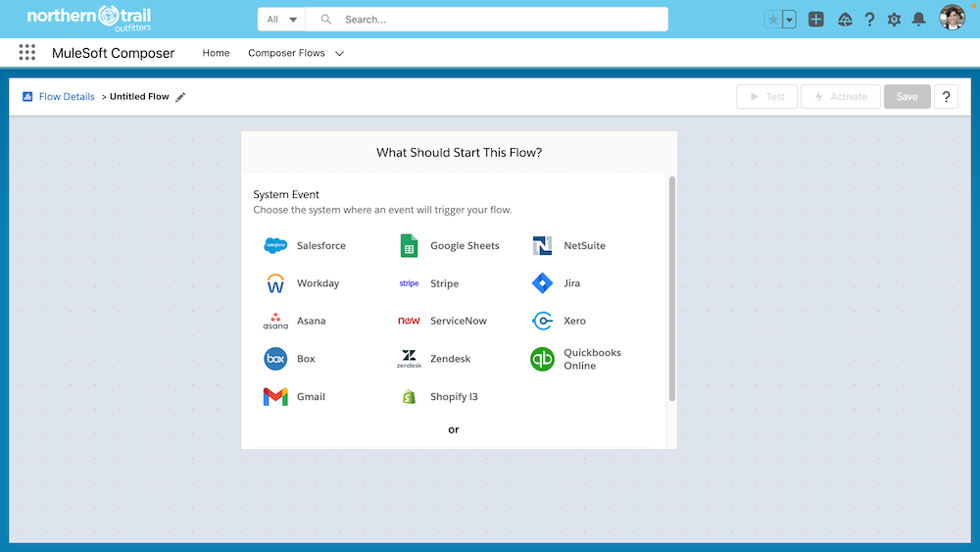Choose the Google Sheets icon
This screenshot has width=980, height=552.
(x=409, y=246)
